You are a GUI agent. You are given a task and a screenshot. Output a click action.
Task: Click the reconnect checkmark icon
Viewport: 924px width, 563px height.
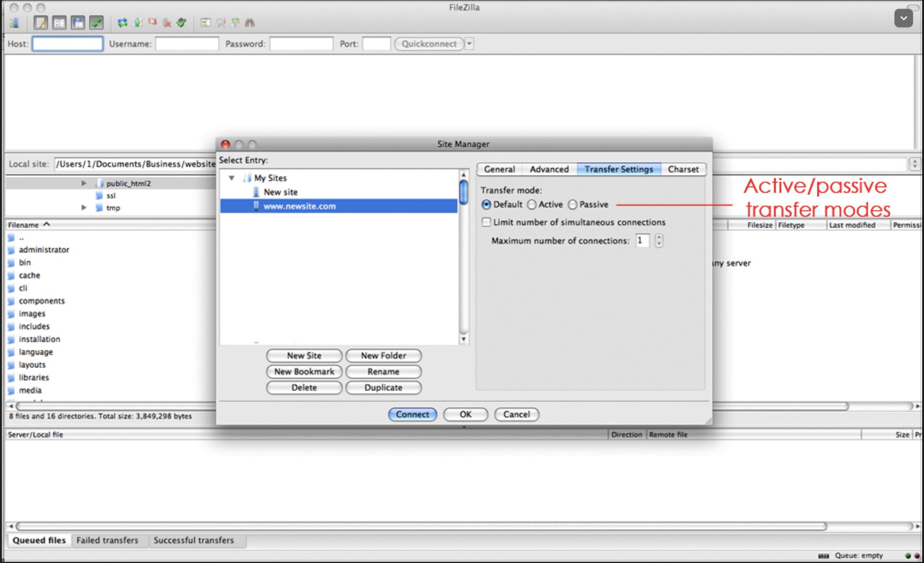(181, 23)
